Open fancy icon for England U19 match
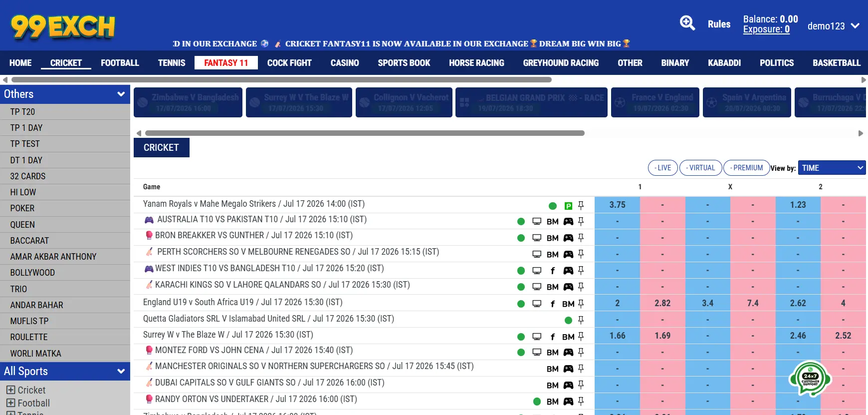Image resolution: width=868 pixels, height=415 pixels. click(552, 304)
